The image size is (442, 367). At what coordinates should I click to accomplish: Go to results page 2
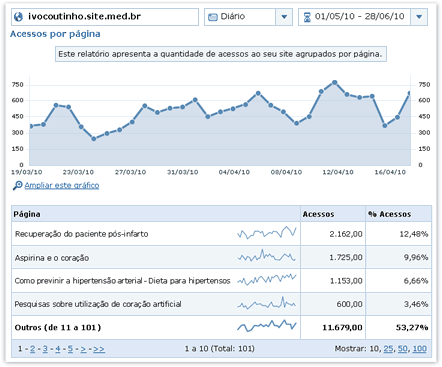pos(32,349)
